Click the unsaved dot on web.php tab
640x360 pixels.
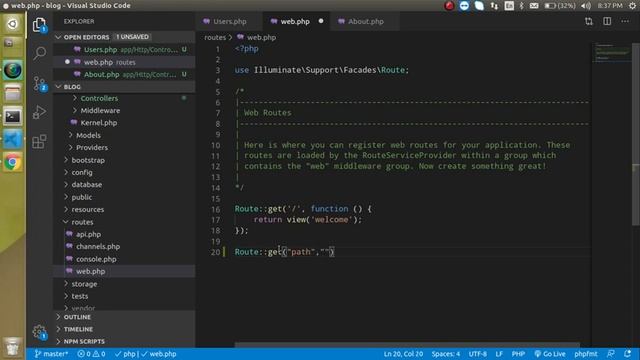[321, 21]
